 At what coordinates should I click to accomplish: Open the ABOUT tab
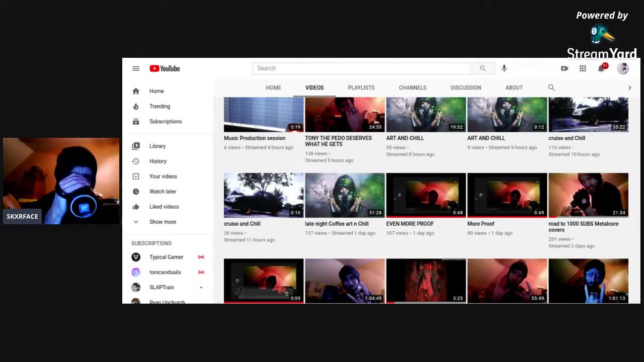(514, 87)
